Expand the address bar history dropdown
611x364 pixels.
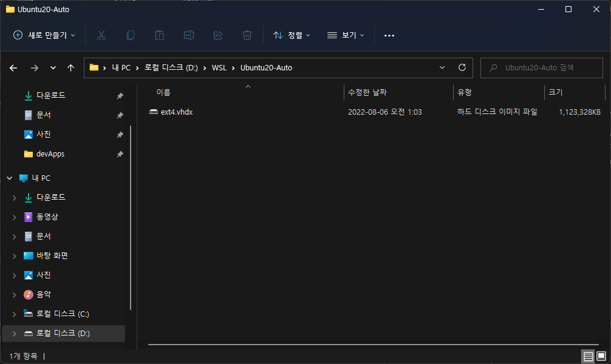pos(442,68)
